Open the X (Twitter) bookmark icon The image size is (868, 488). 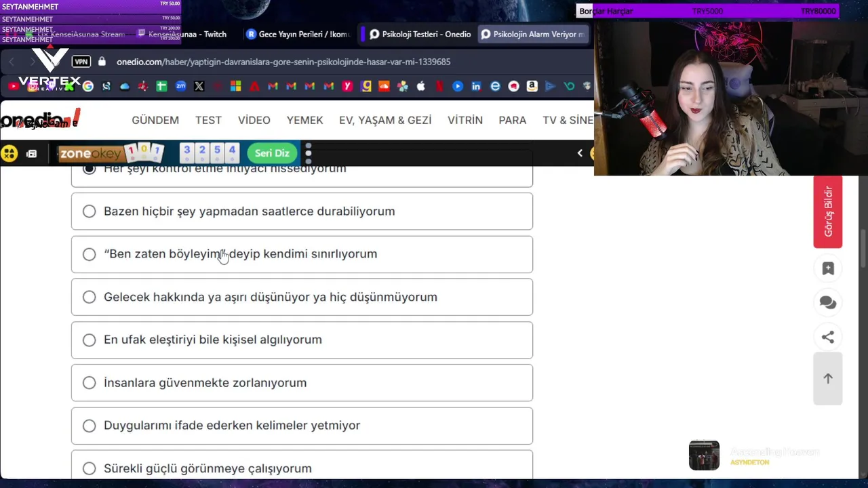(199, 86)
